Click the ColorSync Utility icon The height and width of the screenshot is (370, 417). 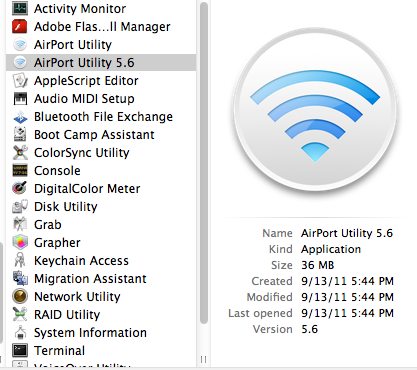pyautogui.click(x=20, y=152)
